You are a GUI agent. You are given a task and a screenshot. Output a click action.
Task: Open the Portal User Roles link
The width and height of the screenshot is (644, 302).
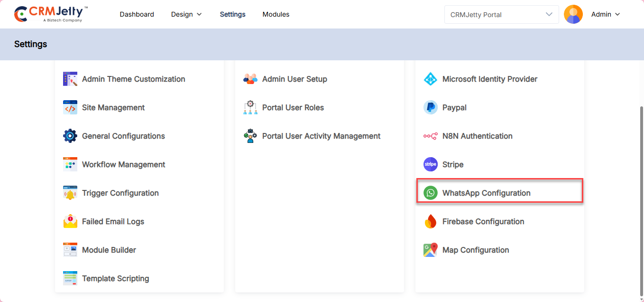pos(293,108)
